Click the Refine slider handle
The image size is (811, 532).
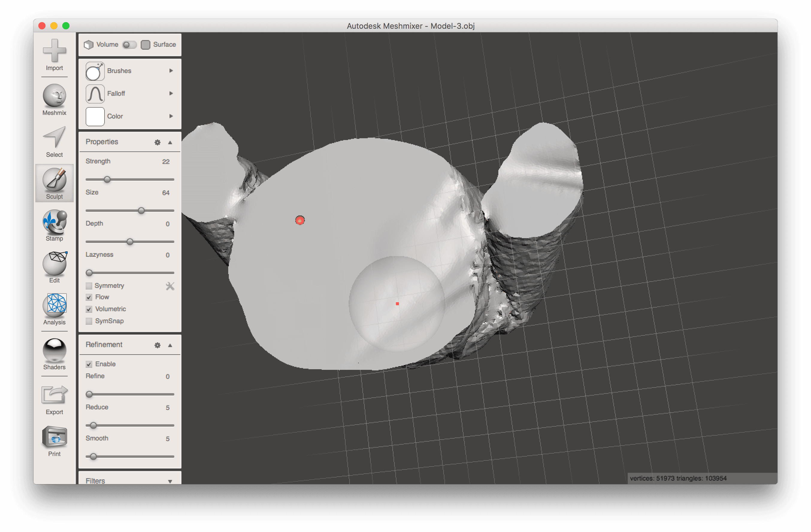pos(89,394)
